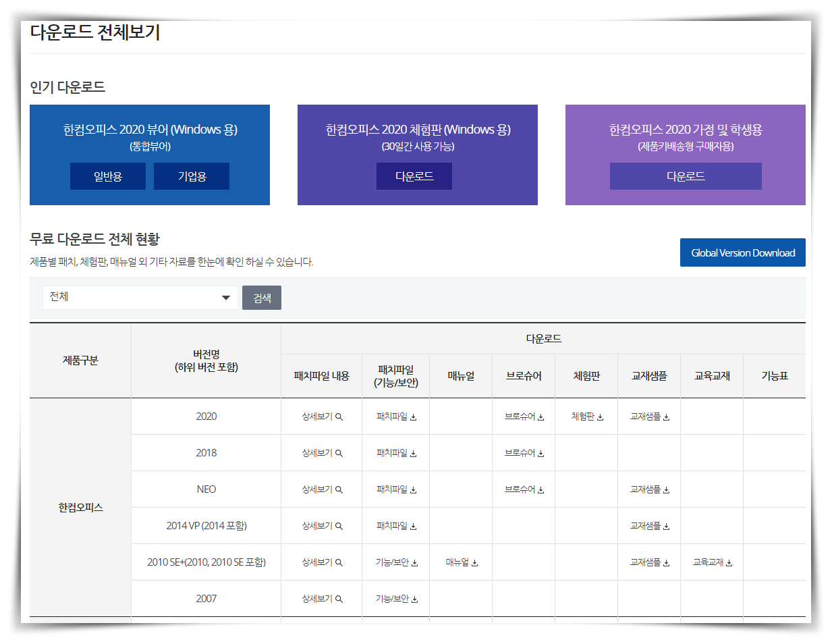This screenshot has height=644, width=832.
Task: Open the 전체 product filter dropdown
Action: 140,297
